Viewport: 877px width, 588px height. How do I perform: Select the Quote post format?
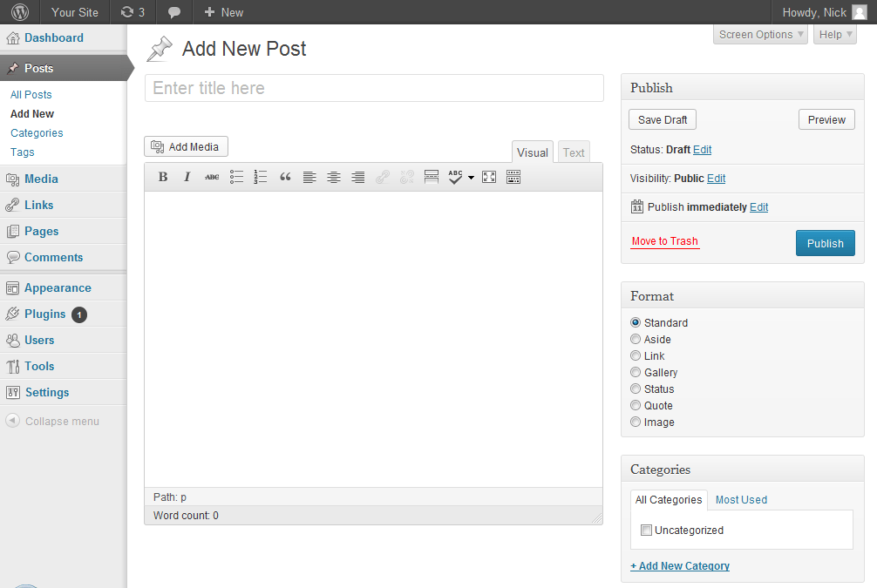pos(636,405)
